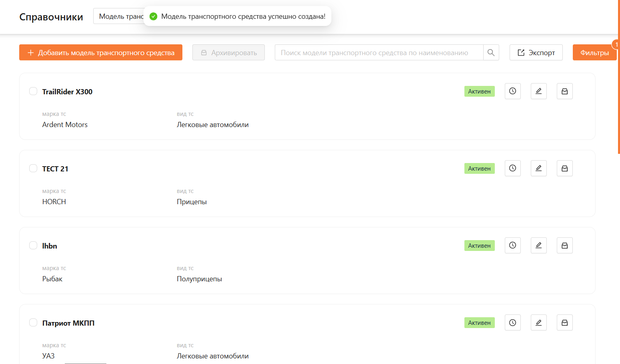Show history clock for lhbn
The height and width of the screenshot is (364, 620).
coord(512,245)
